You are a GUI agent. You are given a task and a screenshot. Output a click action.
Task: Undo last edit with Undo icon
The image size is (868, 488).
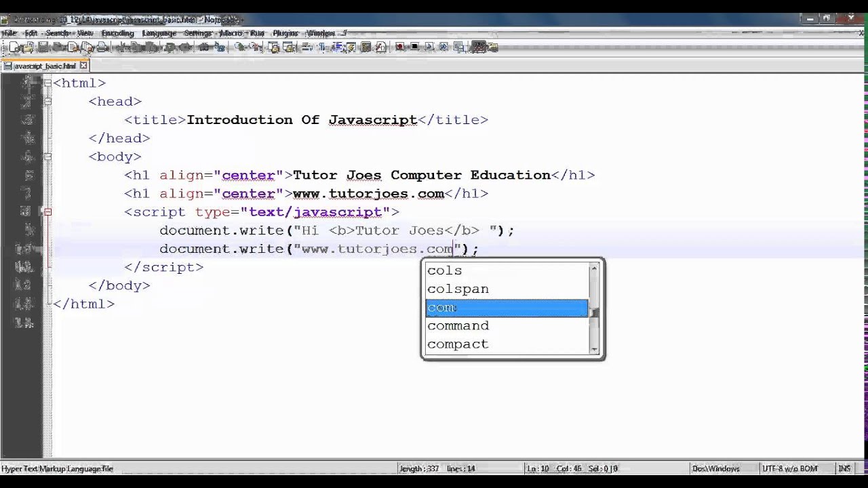click(170, 47)
